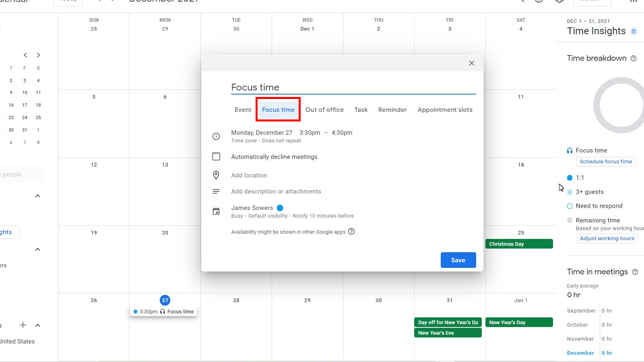
Task: Go to next month in mini calendar
Action: [x=39, y=55]
